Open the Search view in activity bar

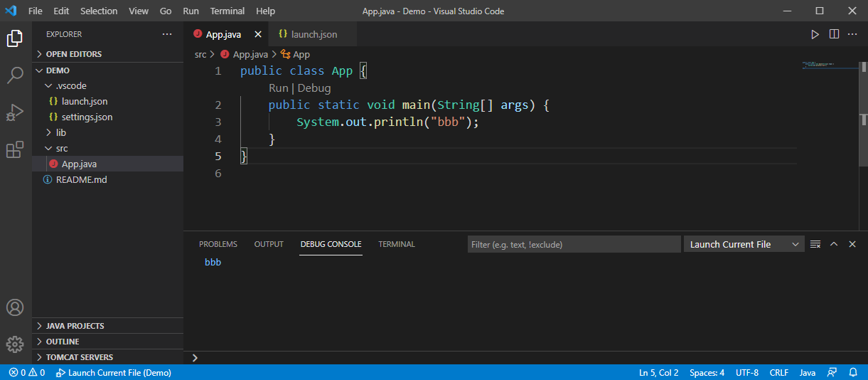[15, 75]
